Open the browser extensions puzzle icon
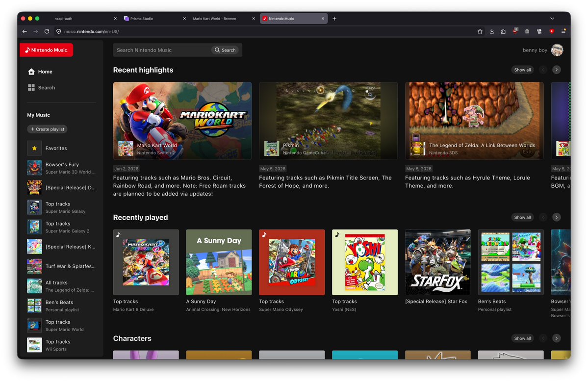The height and width of the screenshot is (382, 588). click(x=503, y=31)
